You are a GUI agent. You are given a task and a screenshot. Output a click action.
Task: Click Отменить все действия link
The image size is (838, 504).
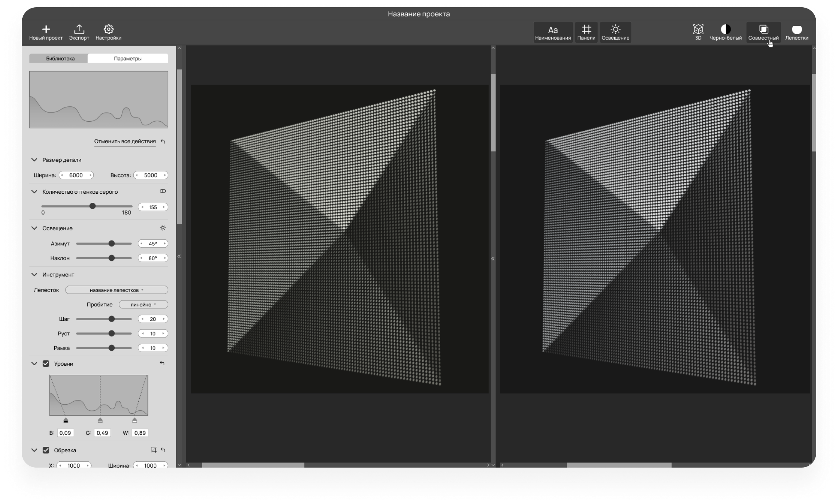[125, 141]
